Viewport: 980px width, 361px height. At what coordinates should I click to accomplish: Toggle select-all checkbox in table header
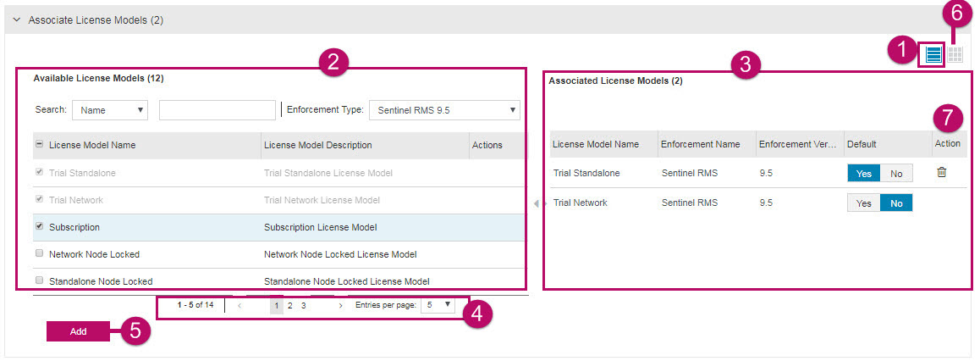(39, 145)
